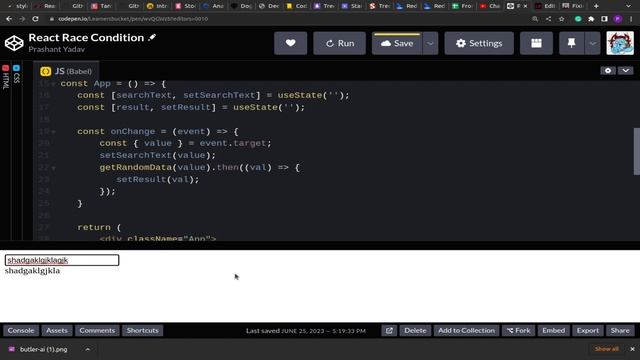Screen dimensions: 640x360
Task: Show all downloads
Action: click(607, 349)
